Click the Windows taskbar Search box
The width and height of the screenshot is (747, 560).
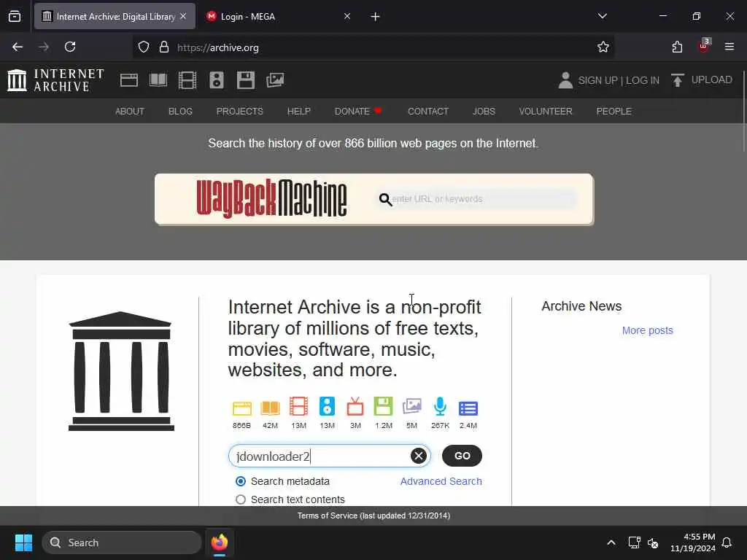122,542
